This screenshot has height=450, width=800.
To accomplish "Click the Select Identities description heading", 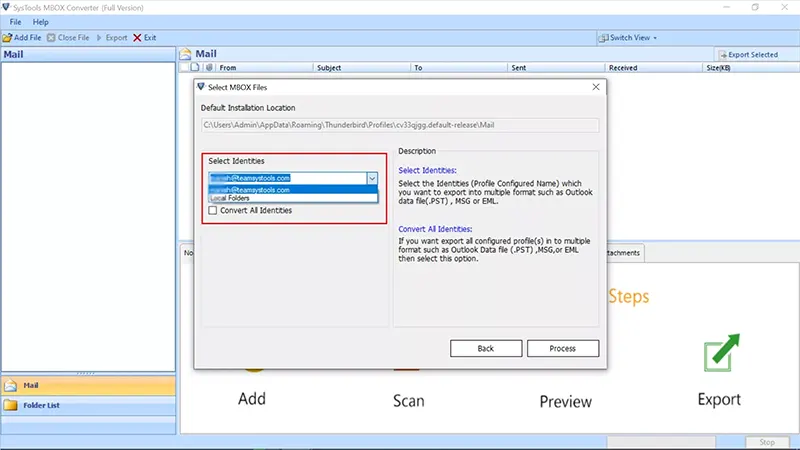I will [427, 170].
